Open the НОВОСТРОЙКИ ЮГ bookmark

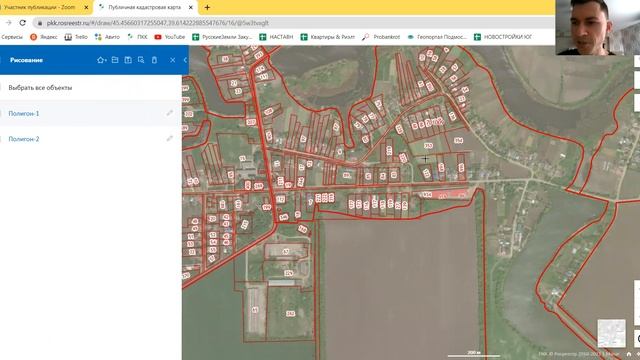pos(503,37)
